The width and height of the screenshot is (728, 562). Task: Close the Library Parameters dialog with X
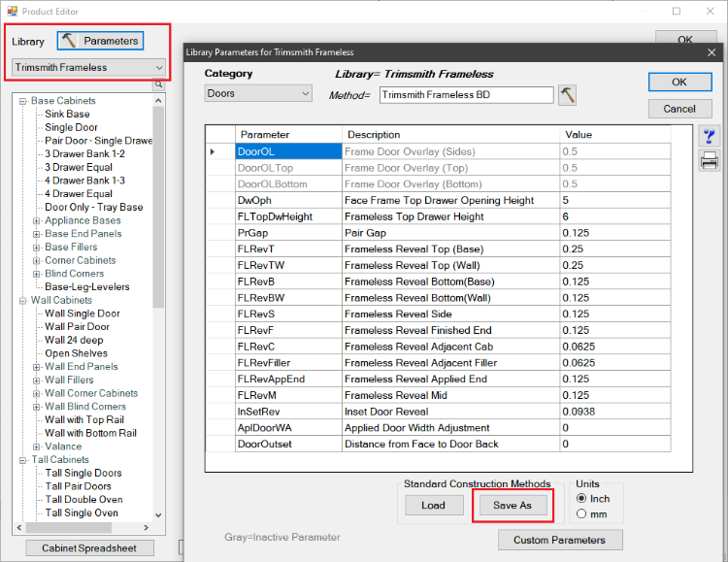(x=711, y=51)
